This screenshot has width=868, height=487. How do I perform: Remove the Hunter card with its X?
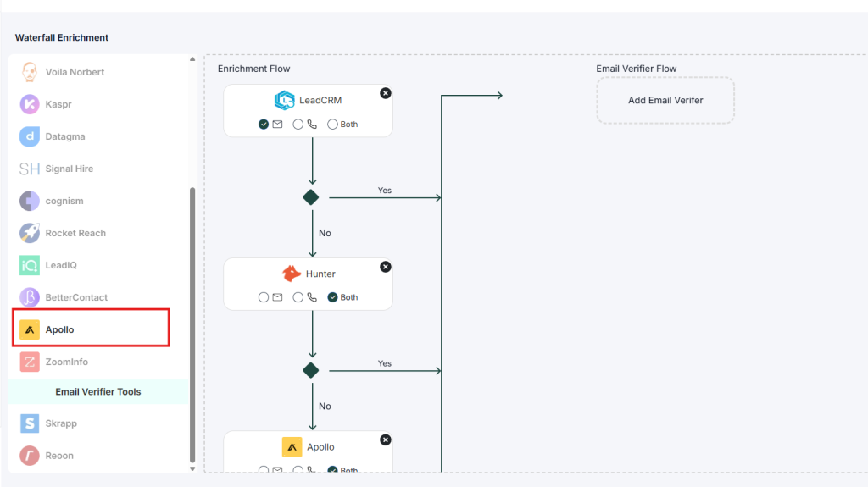point(386,267)
